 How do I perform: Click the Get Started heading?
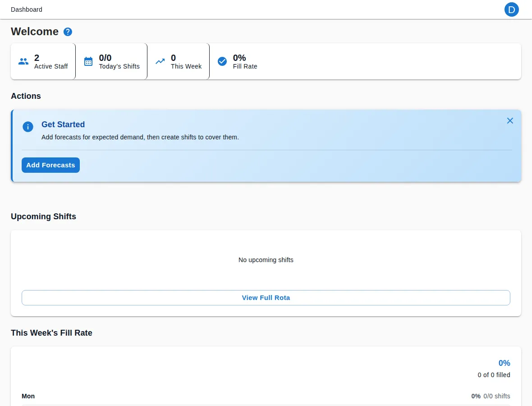click(63, 125)
